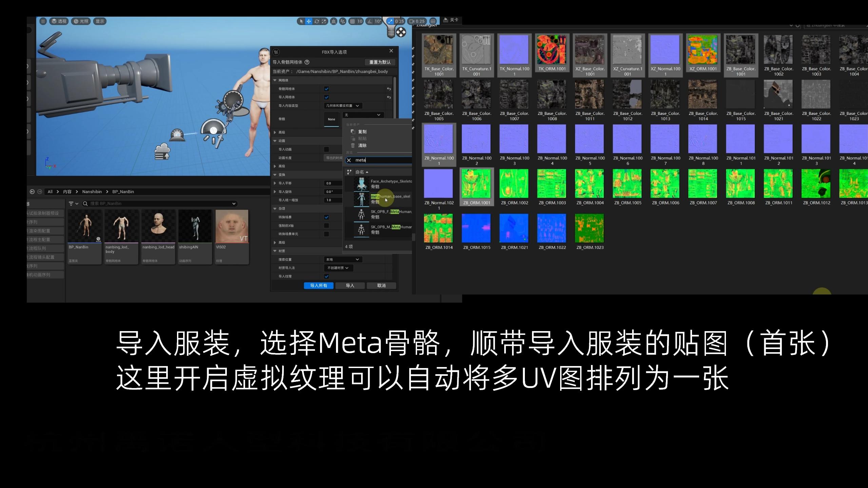Select the BP_NanBin blueprint asset
Viewport: 868px width, 488px height.
85,237
